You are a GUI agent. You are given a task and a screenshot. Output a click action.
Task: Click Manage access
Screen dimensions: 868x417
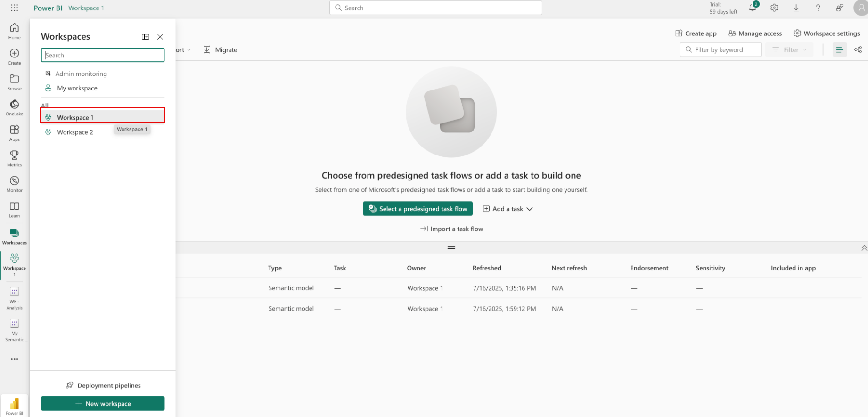[x=755, y=33]
